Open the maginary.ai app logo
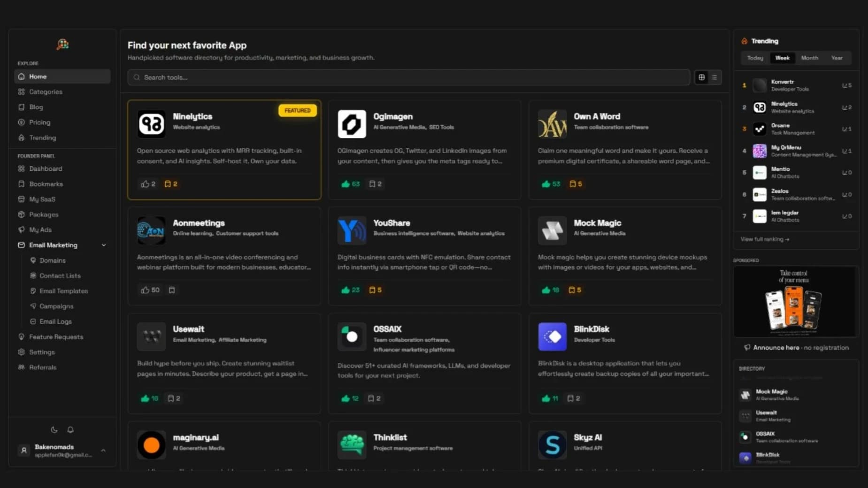Screen dimensions: 868x488 tap(151, 445)
